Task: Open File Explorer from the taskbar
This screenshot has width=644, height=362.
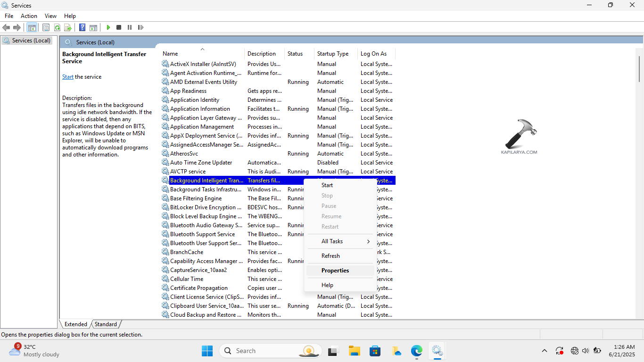Action: click(354, 351)
